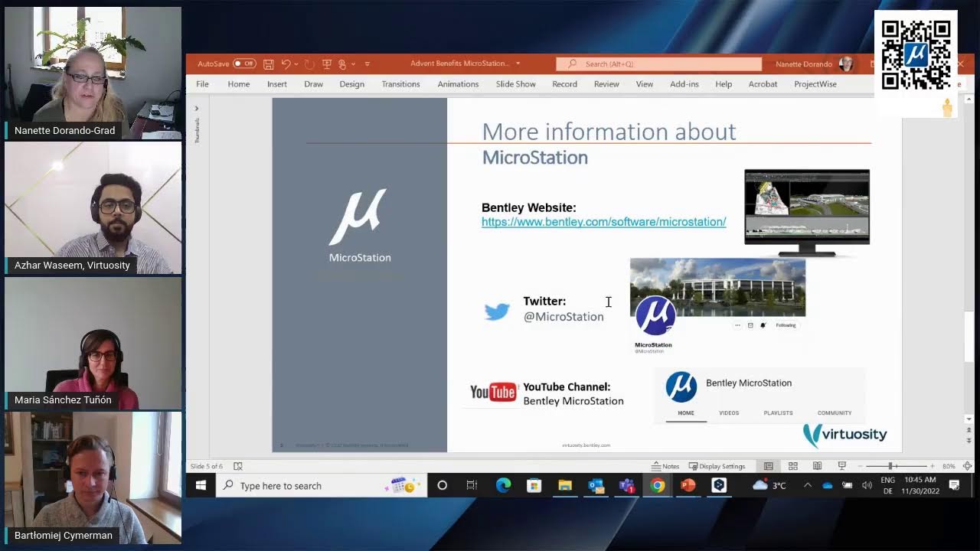Open the Undo history dropdown arrow
980x551 pixels.
[x=296, y=64]
